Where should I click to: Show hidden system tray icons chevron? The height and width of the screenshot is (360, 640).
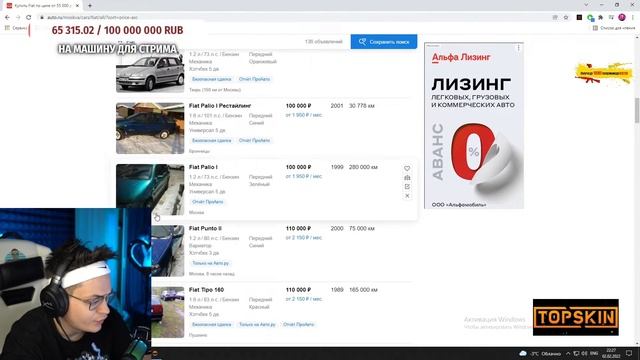click(x=568, y=353)
